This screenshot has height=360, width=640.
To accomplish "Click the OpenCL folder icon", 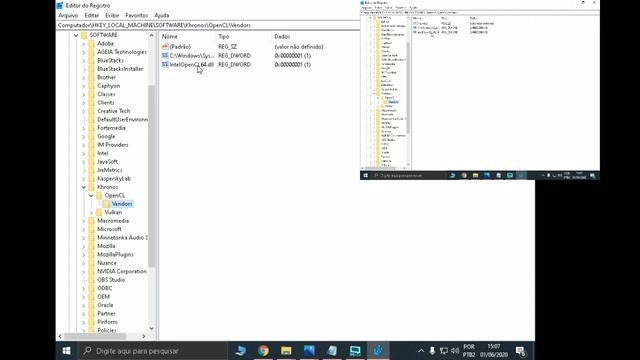I will click(x=99, y=196).
